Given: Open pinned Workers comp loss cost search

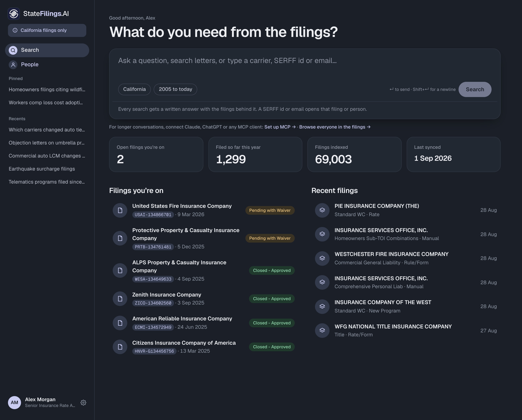Looking at the screenshot, I should click(x=47, y=103).
